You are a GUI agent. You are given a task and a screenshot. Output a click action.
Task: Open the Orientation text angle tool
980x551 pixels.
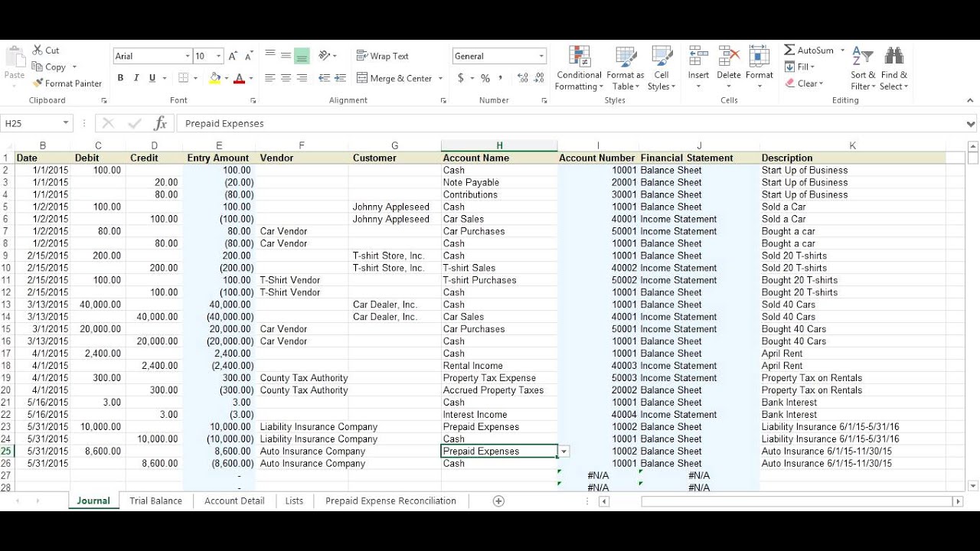pos(328,55)
